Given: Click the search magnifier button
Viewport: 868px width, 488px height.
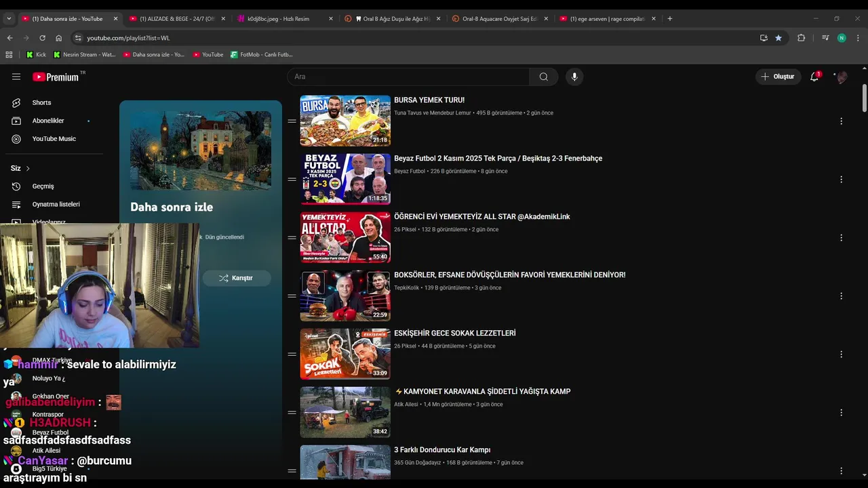Looking at the screenshot, I should (544, 77).
